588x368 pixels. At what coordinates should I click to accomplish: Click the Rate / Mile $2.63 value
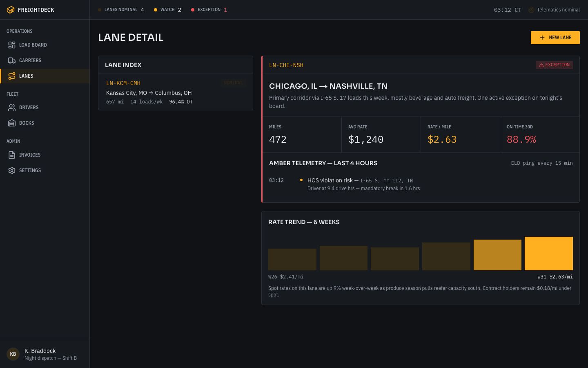(x=442, y=139)
